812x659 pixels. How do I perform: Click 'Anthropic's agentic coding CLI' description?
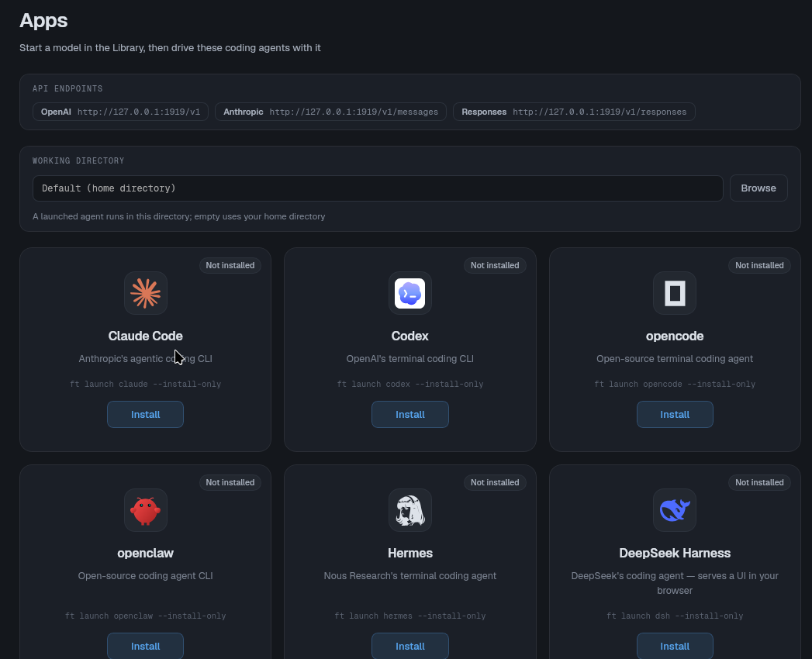click(146, 359)
